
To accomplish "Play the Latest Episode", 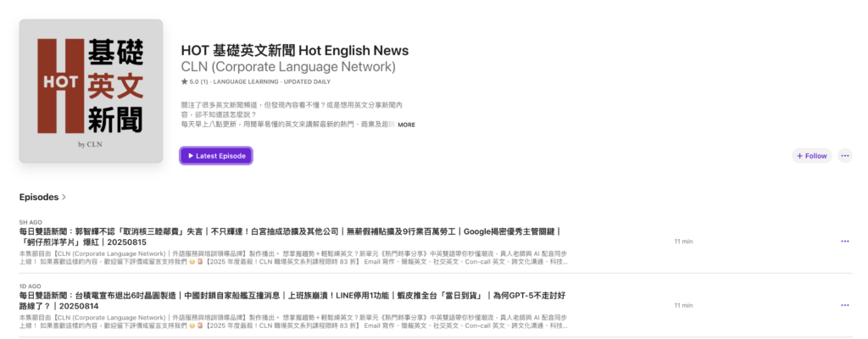I will [216, 156].
